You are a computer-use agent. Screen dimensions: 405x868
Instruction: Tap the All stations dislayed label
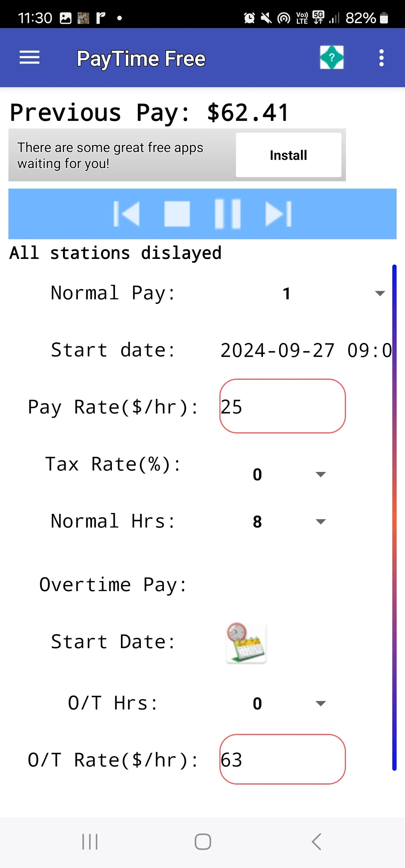click(x=115, y=253)
